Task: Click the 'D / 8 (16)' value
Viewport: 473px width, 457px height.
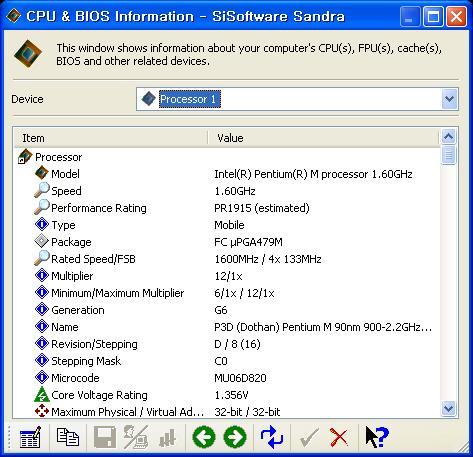Action: tap(237, 344)
